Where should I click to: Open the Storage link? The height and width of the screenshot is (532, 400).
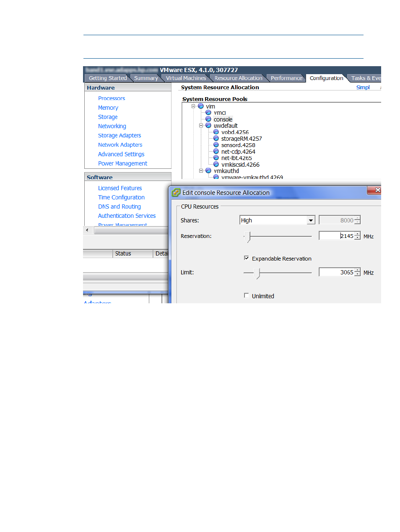[108, 117]
